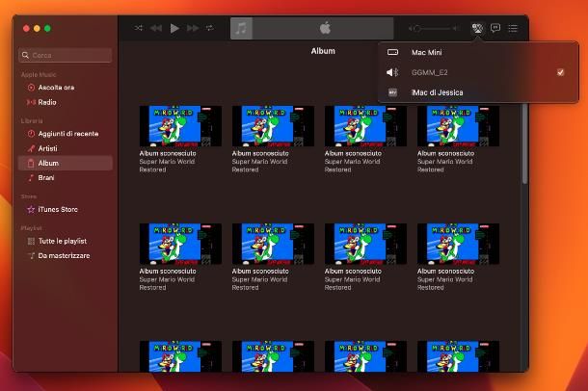Click the star icon for iTunes Store

(x=31, y=209)
